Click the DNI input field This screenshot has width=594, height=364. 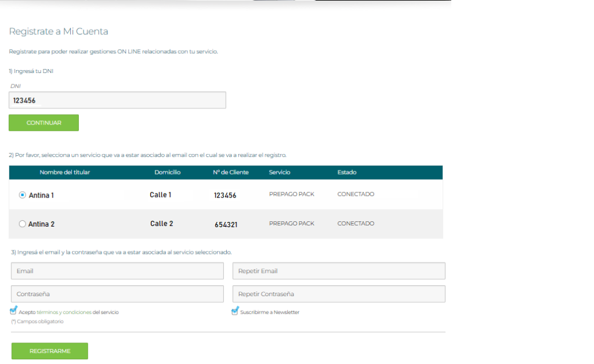coord(117,100)
